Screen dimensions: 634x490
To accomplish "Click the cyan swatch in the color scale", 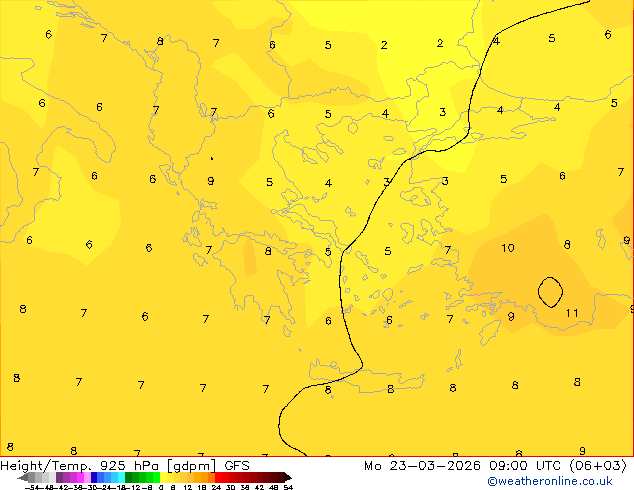I will click(x=121, y=477).
